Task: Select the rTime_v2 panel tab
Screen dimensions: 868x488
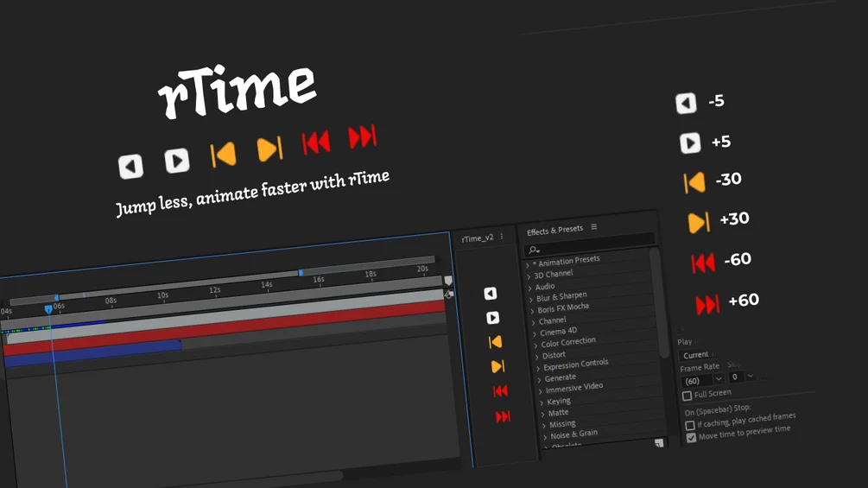Action: click(x=477, y=238)
